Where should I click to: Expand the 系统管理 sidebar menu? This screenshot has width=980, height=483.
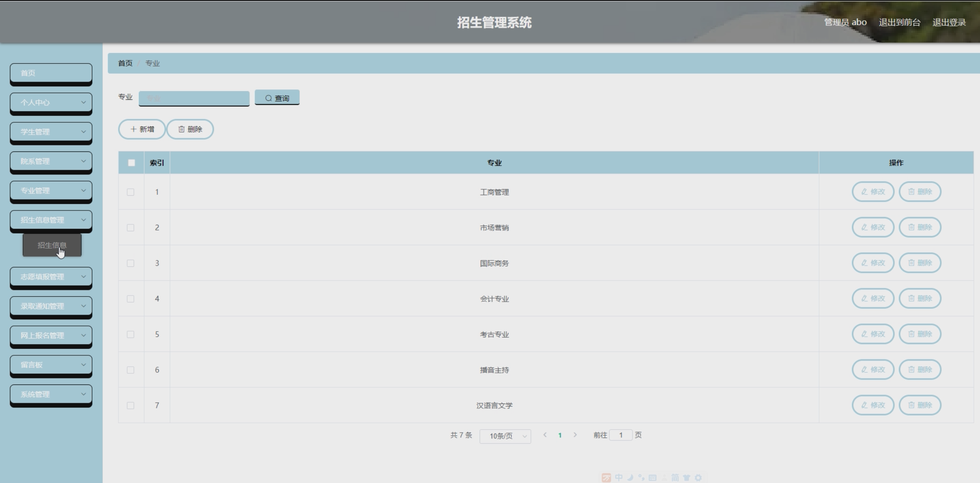point(51,394)
